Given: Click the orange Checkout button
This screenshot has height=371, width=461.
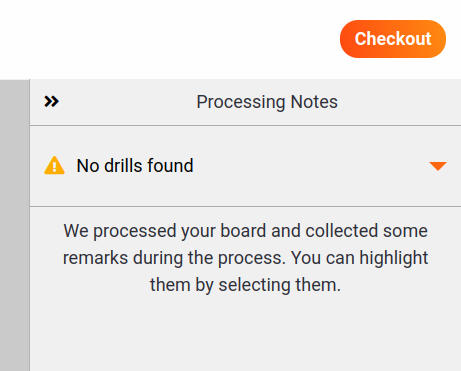Looking at the screenshot, I should coord(393,39).
